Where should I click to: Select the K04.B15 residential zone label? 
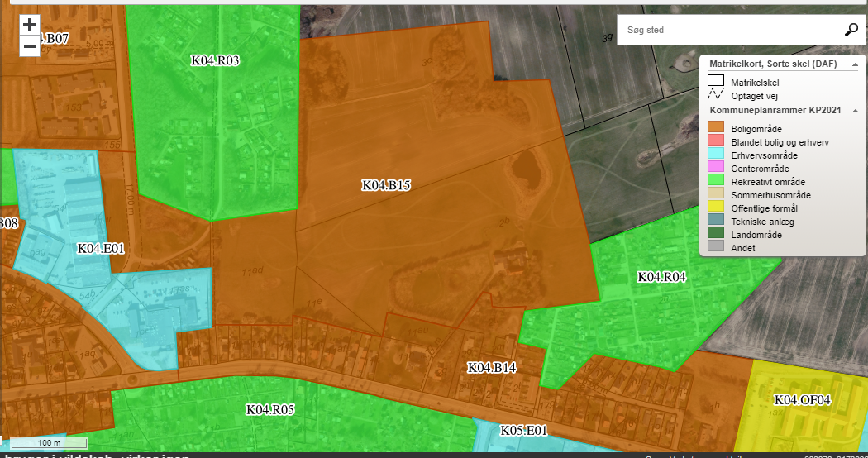coord(386,186)
